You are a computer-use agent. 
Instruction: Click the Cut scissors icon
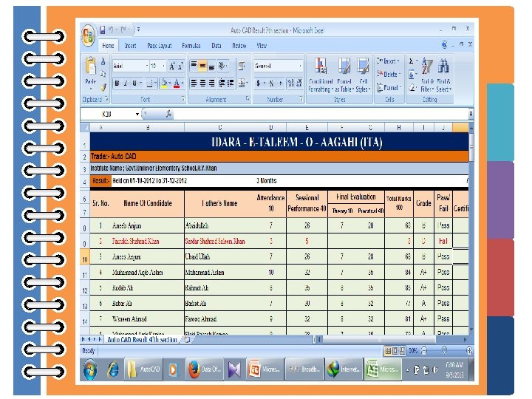(x=103, y=61)
